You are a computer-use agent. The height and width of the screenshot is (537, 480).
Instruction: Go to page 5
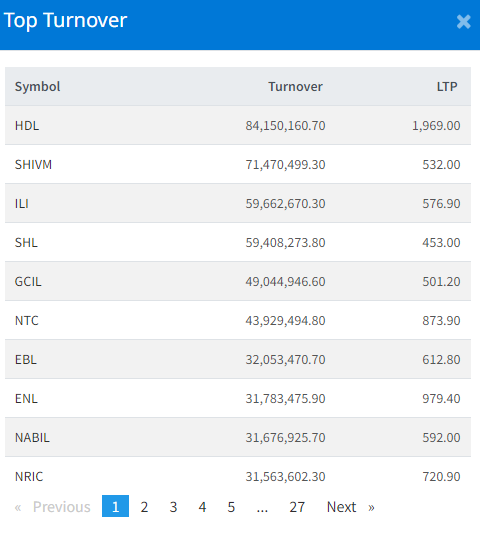[231, 507]
